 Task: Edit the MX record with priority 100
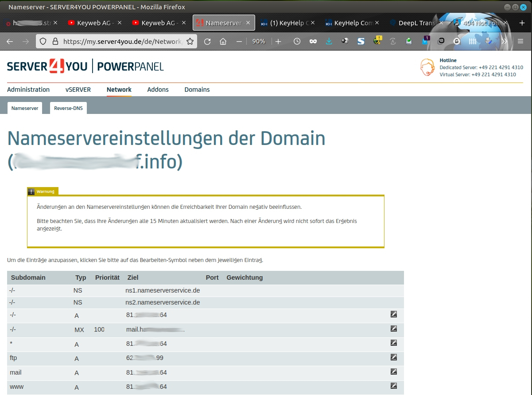393,329
